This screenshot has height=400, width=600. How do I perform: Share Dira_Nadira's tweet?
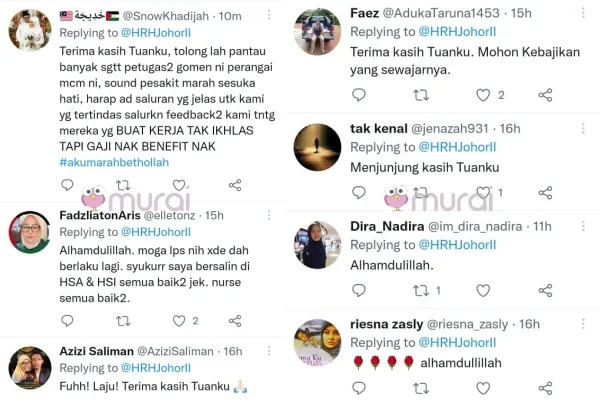[x=545, y=291]
